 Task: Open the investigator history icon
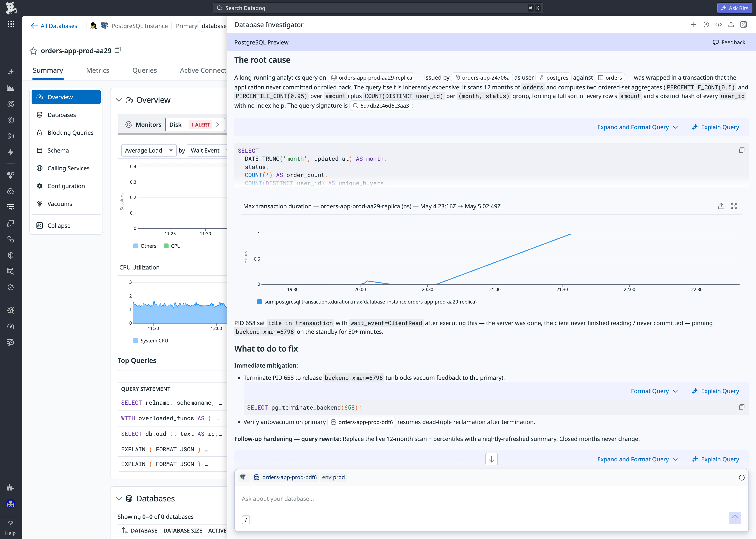[706, 24]
